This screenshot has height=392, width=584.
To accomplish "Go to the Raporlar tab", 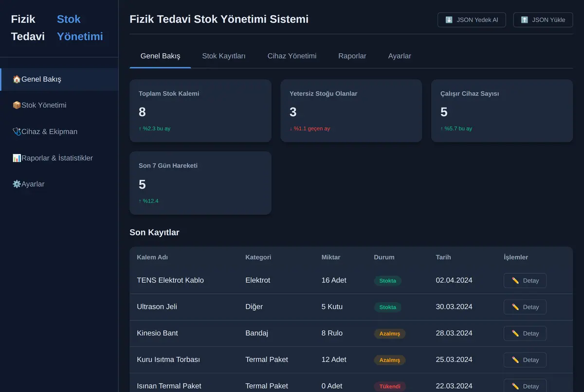I will [x=352, y=56].
